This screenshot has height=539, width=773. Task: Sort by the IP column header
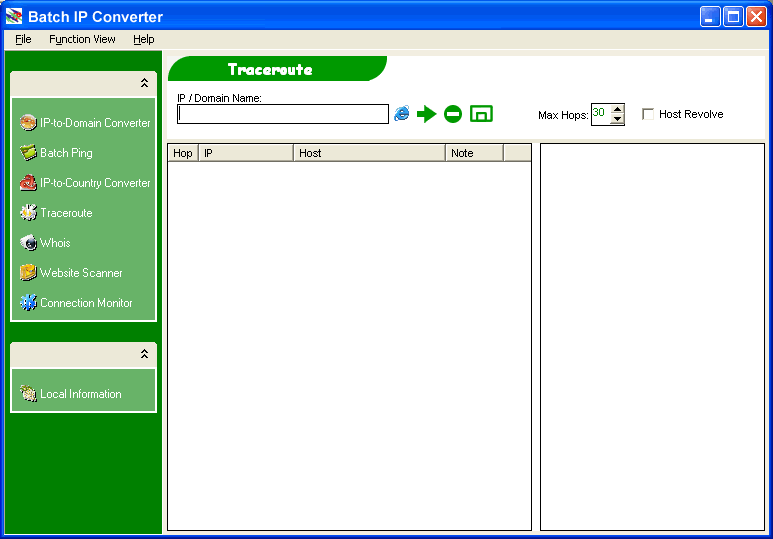click(246, 153)
